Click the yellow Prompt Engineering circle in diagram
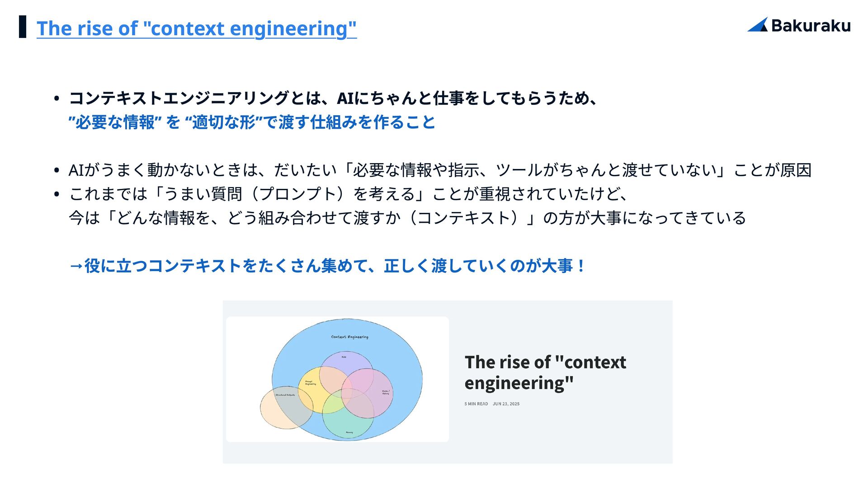This screenshot has width=868, height=488. [x=311, y=389]
